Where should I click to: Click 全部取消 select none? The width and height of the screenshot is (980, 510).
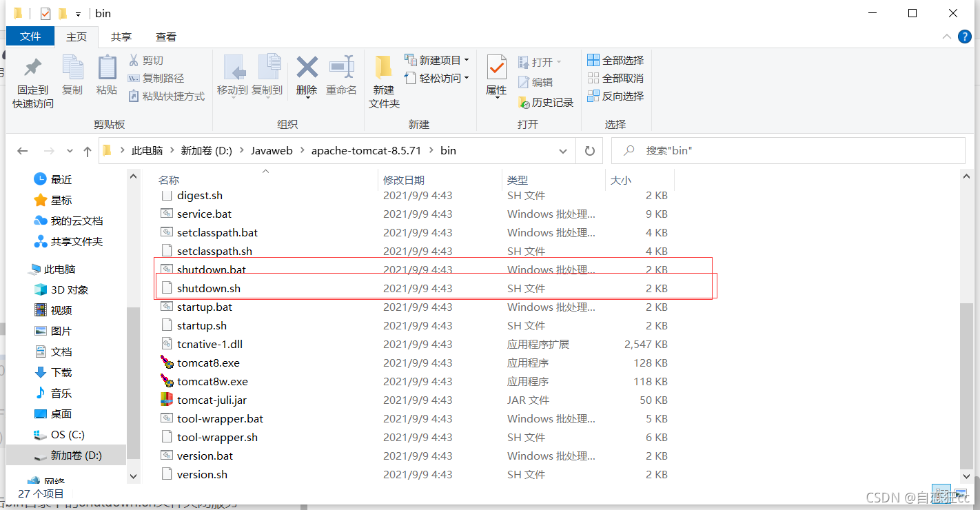(615, 79)
